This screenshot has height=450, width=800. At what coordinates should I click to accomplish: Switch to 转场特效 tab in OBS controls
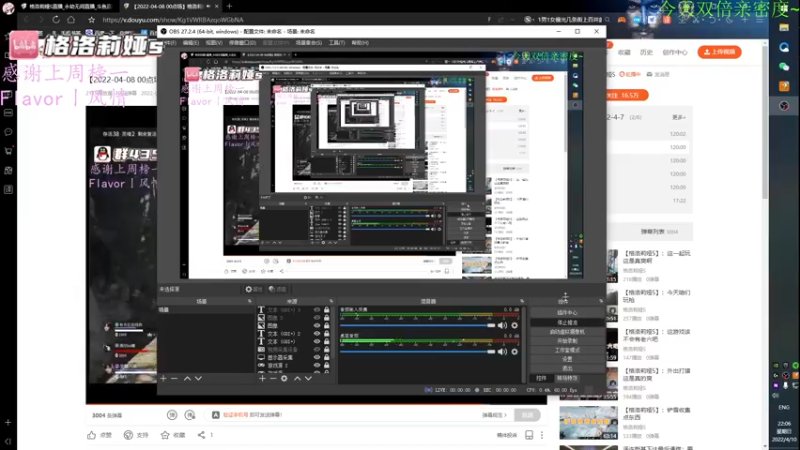(567, 378)
